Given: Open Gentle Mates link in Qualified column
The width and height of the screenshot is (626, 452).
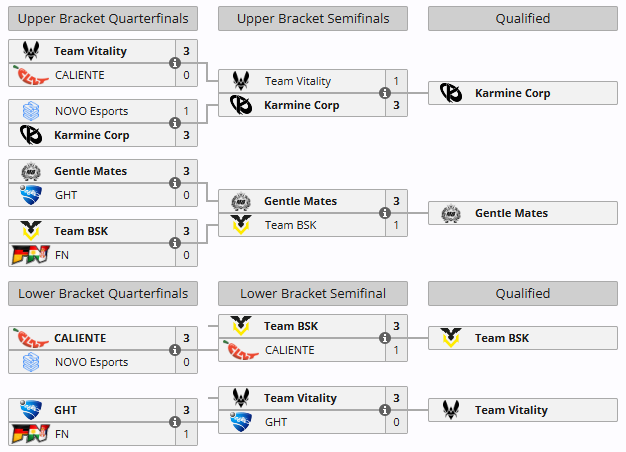Looking at the screenshot, I should (511, 213).
